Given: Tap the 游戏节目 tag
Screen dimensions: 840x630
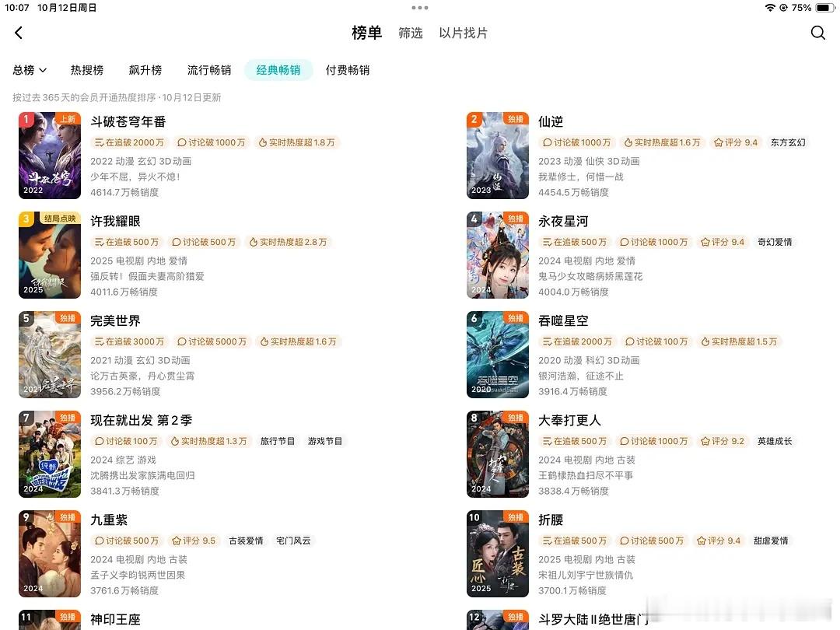Looking at the screenshot, I should (324, 442).
